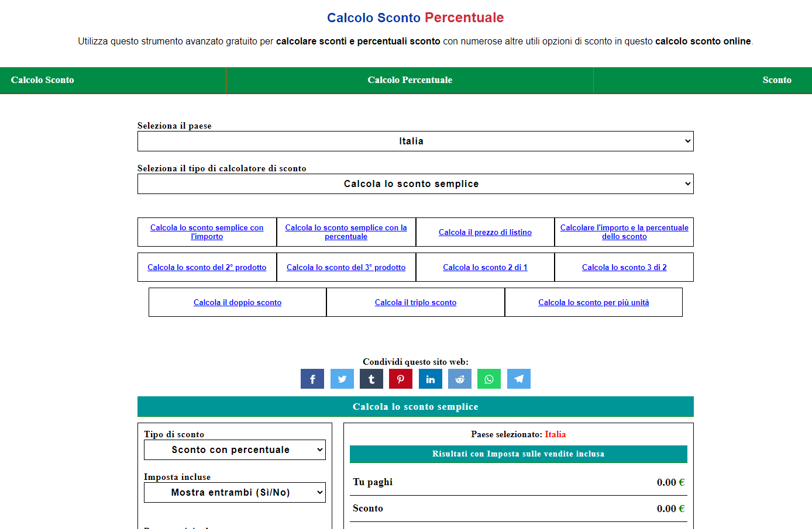812x529 pixels.
Task: Open the Calcolo Sconto menu
Action: (x=43, y=80)
